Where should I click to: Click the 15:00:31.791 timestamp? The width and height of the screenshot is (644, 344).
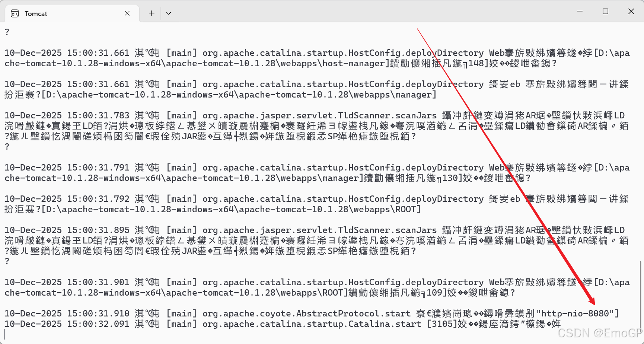tap(98, 168)
